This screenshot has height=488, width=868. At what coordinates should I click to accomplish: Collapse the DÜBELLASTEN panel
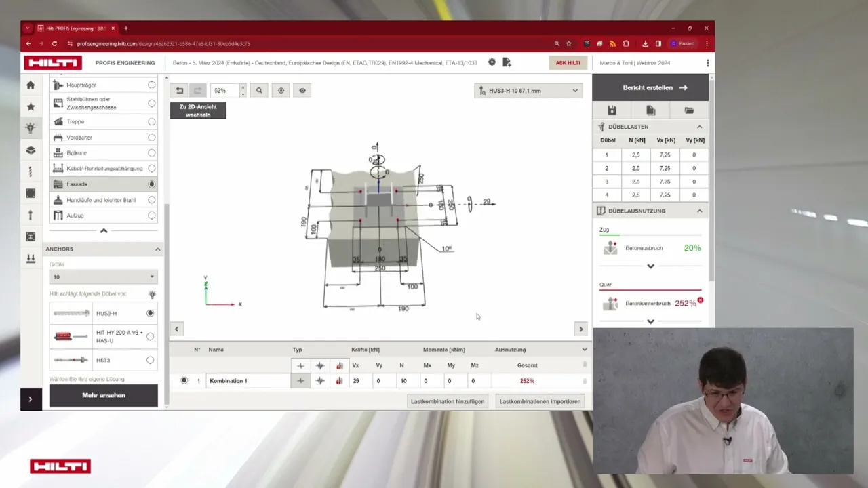tap(699, 127)
